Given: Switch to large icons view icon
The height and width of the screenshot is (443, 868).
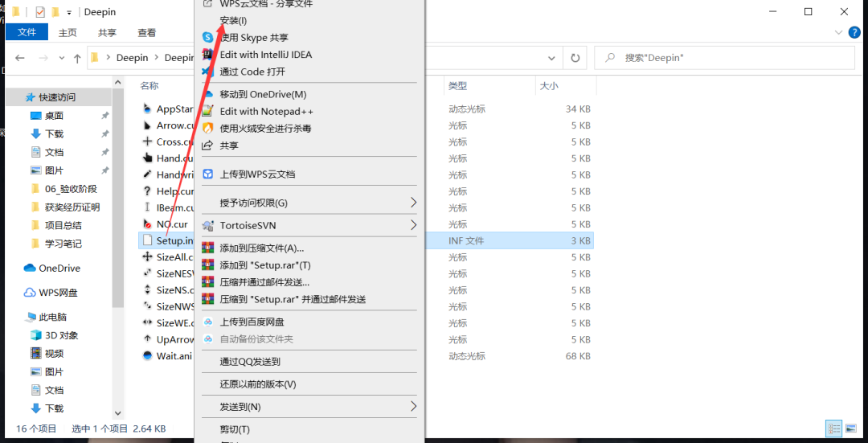Looking at the screenshot, I should [x=851, y=428].
